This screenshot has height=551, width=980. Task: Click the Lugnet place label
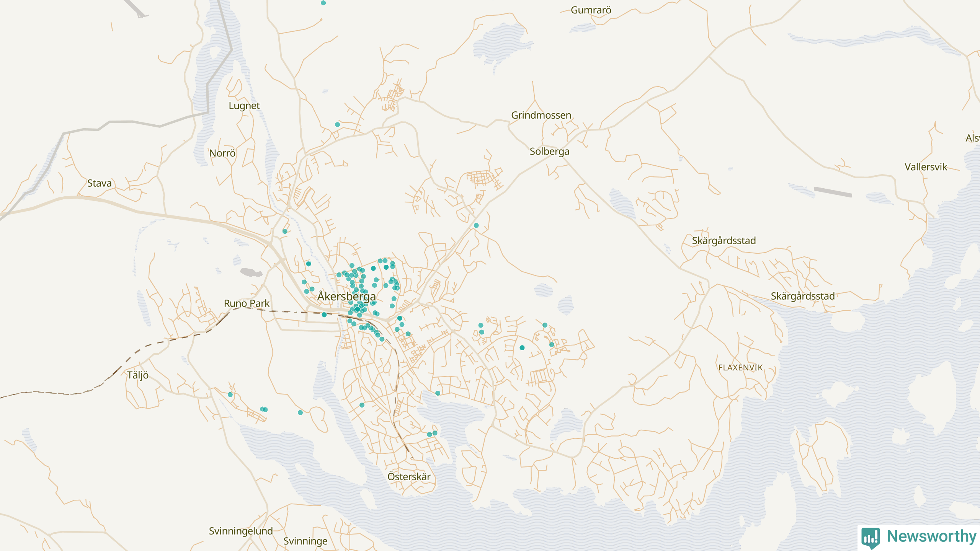(x=244, y=106)
